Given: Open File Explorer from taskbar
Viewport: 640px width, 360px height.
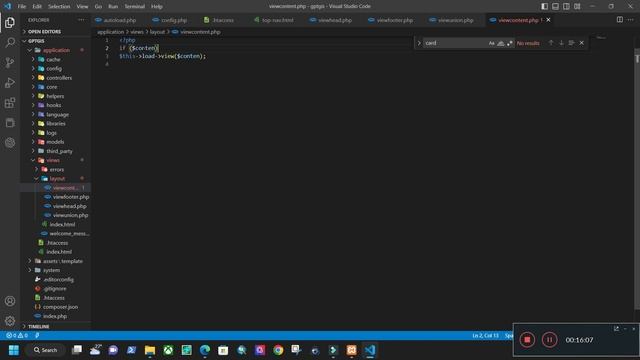Looking at the screenshot, I should tap(150, 350).
